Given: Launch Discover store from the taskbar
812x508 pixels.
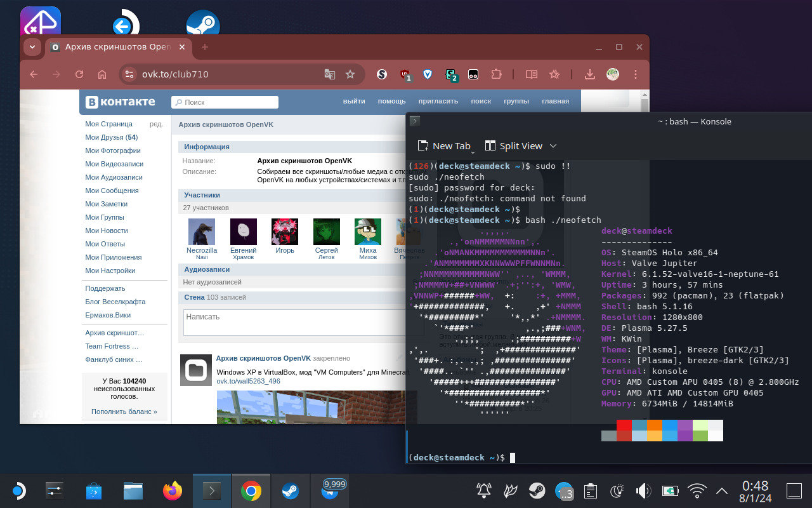Looking at the screenshot, I should tap(94, 491).
